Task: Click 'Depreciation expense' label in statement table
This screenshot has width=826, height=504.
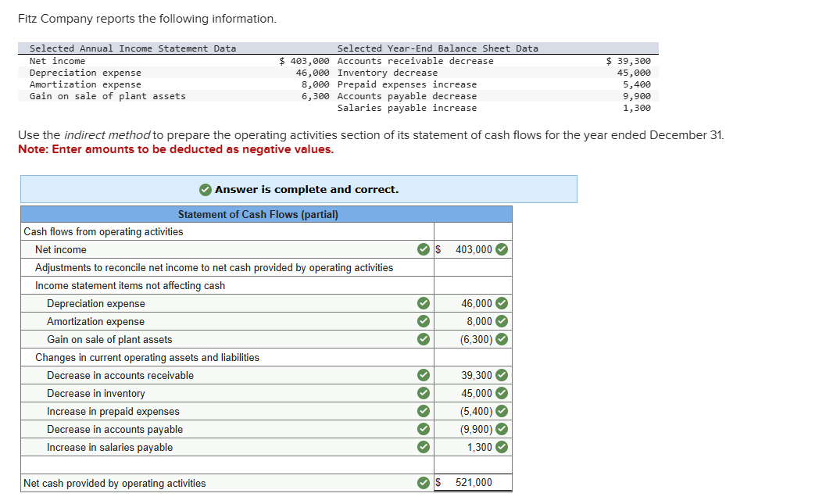Action: coord(96,303)
